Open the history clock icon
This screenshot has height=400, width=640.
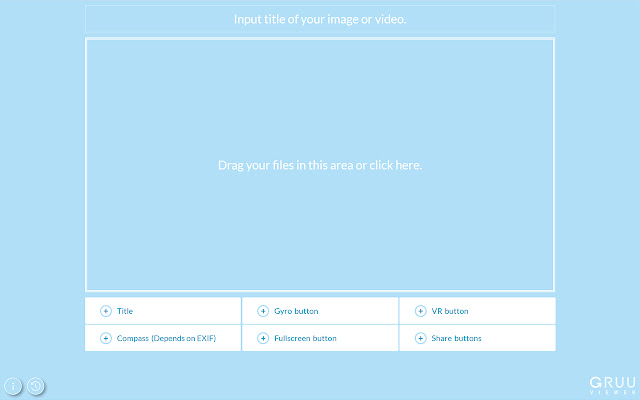36,385
